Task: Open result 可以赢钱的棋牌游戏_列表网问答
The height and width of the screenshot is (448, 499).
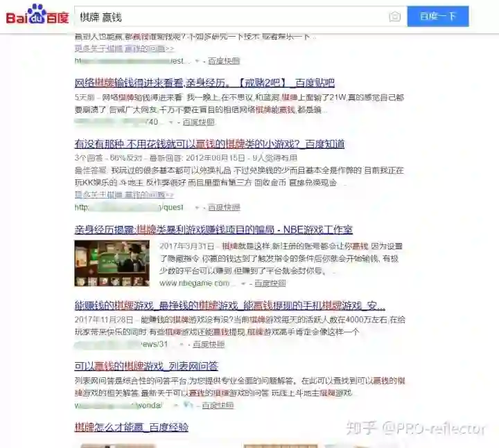Action: pyautogui.click(x=146, y=366)
